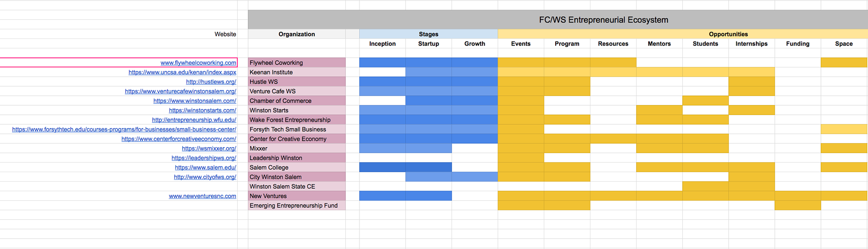The image size is (868, 249).
Task: Click the entrepreneurship.wfu.edu link
Action: [194, 120]
